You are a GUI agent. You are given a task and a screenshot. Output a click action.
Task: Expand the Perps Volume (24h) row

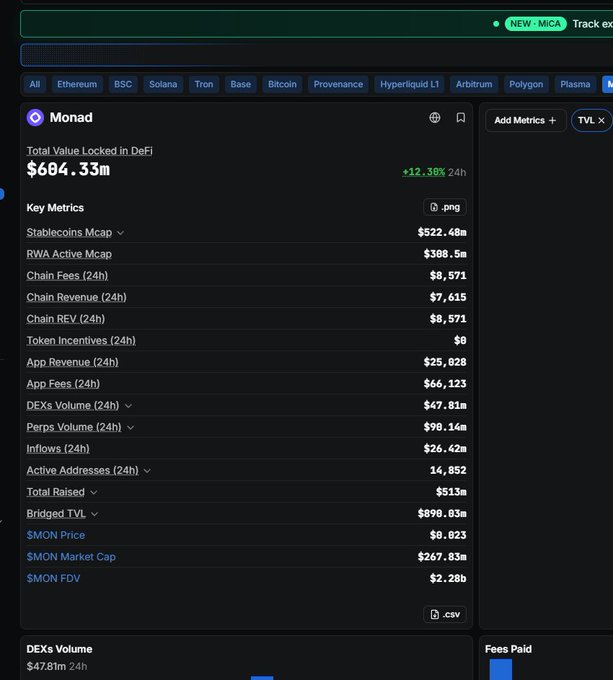pyautogui.click(x=130, y=428)
